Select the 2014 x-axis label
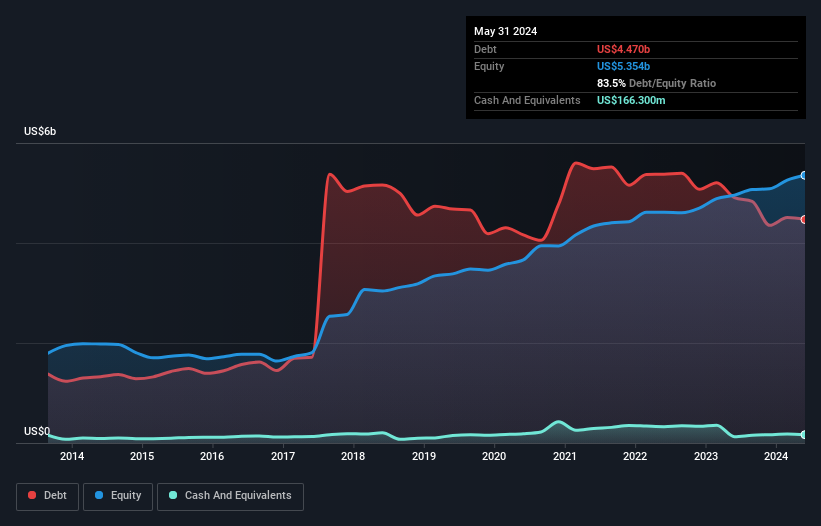This screenshot has width=821, height=526. [x=72, y=456]
